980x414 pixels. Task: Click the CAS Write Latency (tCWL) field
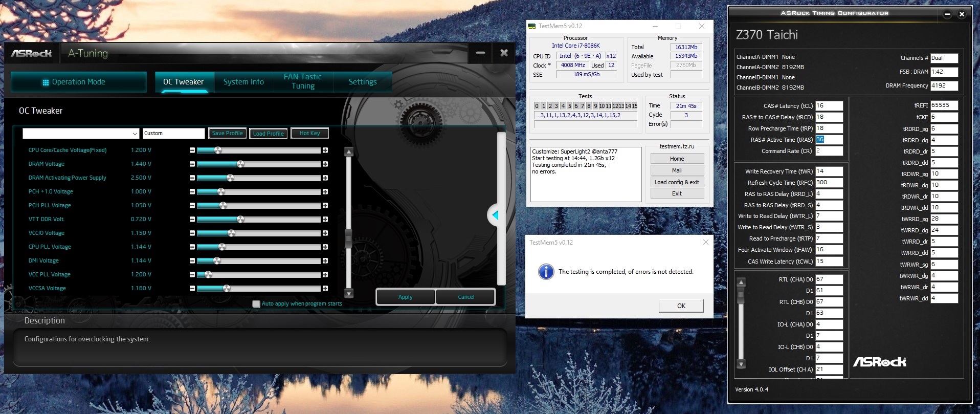pos(829,262)
